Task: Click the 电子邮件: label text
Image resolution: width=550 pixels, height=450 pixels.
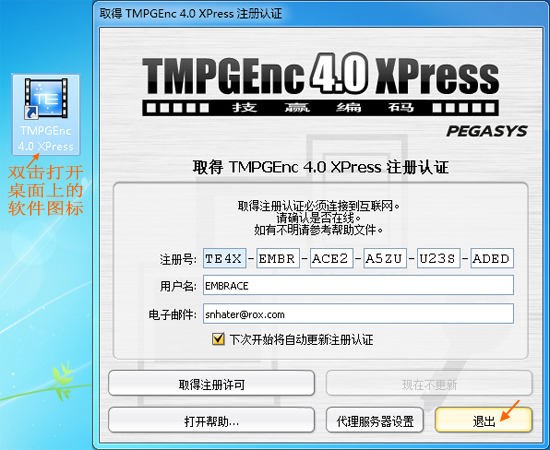Action: 172,315
